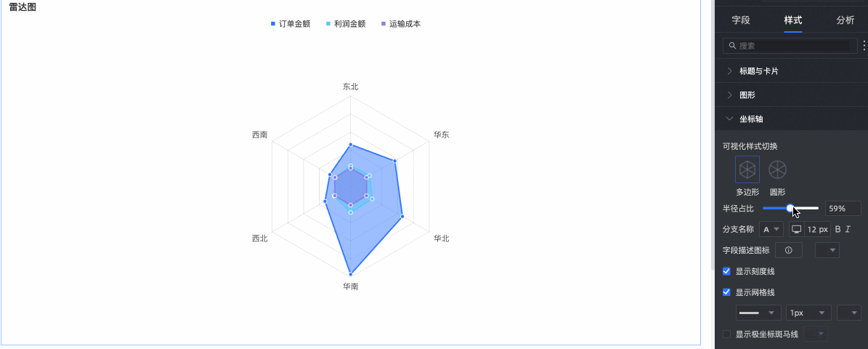The height and width of the screenshot is (349, 868).
Task: Click the info icon for 字段描述图标
Action: (x=789, y=250)
